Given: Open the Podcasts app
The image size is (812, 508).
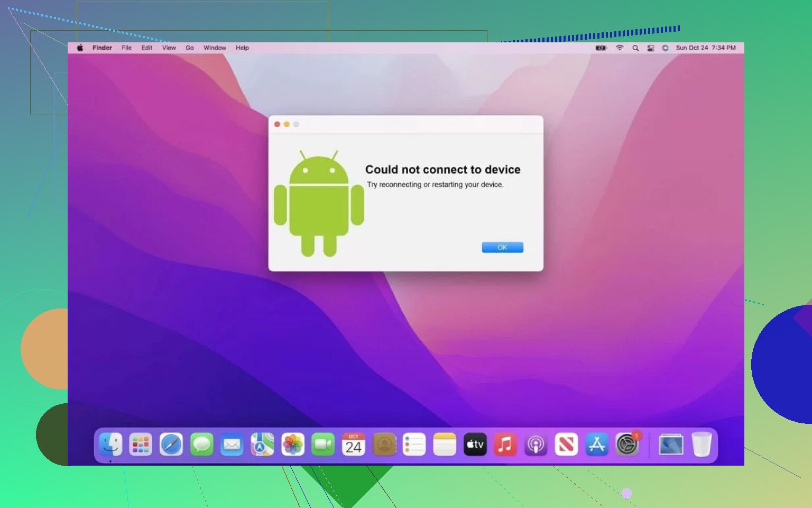Looking at the screenshot, I should pyautogui.click(x=536, y=444).
